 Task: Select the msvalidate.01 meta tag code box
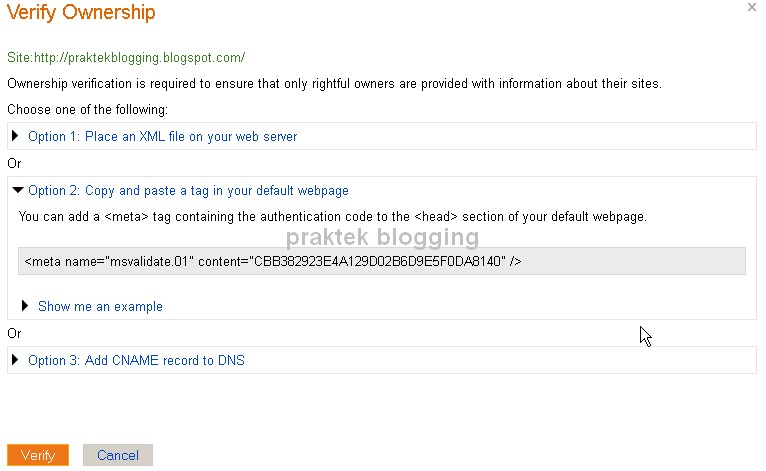pyautogui.click(x=382, y=261)
